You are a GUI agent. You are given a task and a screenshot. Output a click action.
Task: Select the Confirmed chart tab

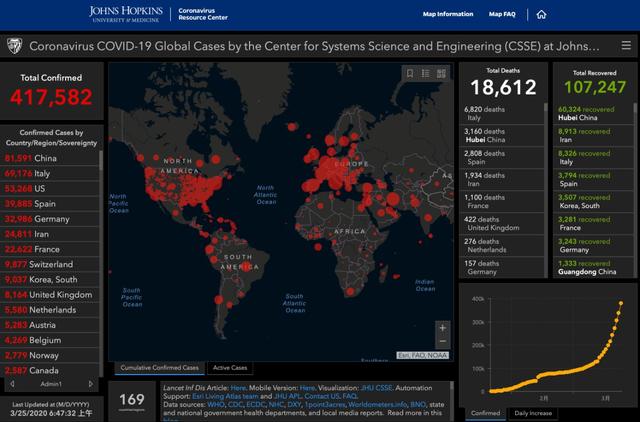(485, 413)
